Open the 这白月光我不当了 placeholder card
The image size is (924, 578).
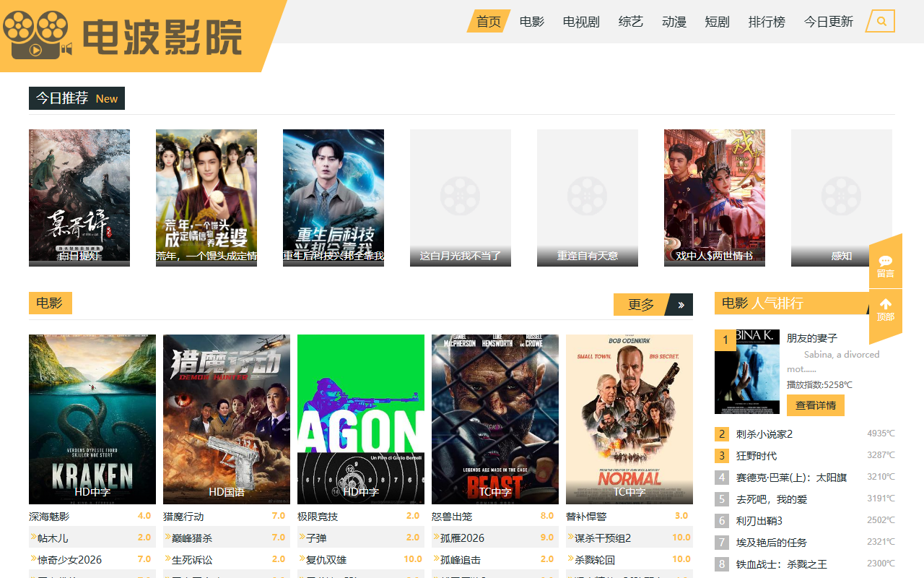pos(461,198)
